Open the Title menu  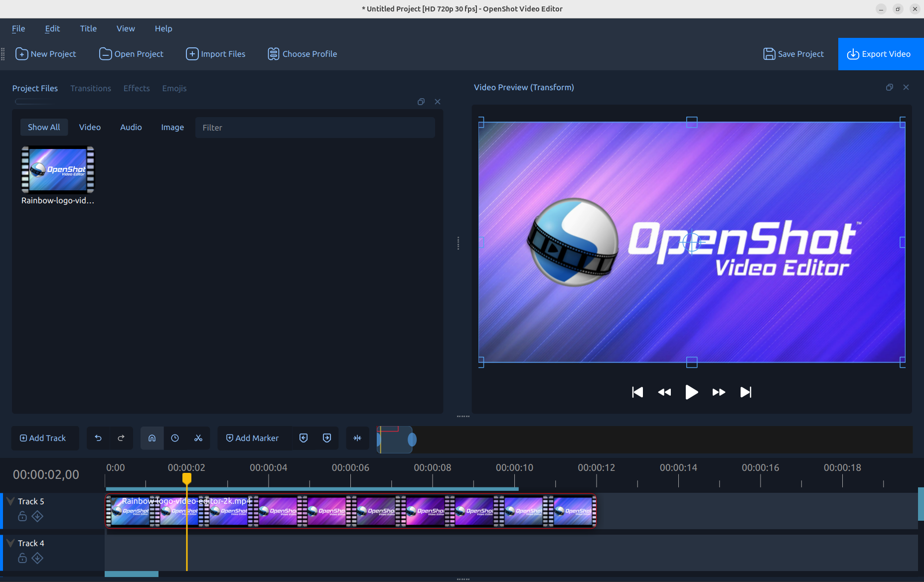click(88, 28)
